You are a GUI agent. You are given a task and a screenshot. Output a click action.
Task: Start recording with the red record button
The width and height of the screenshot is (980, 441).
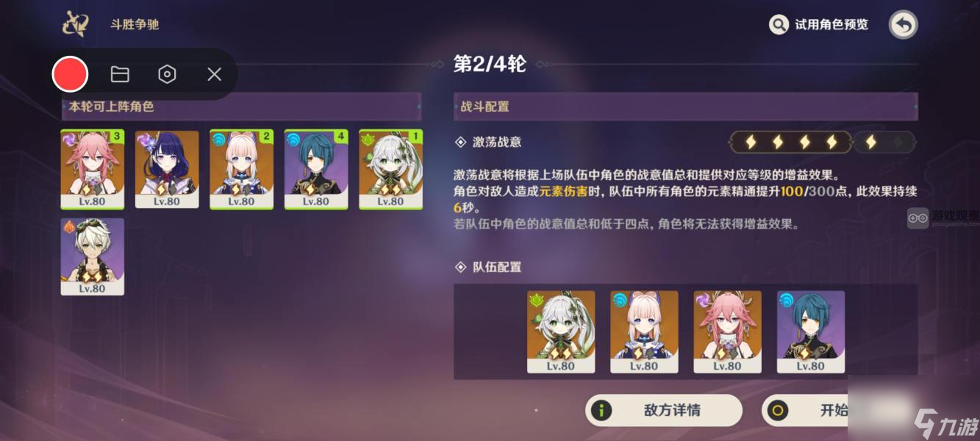71,74
